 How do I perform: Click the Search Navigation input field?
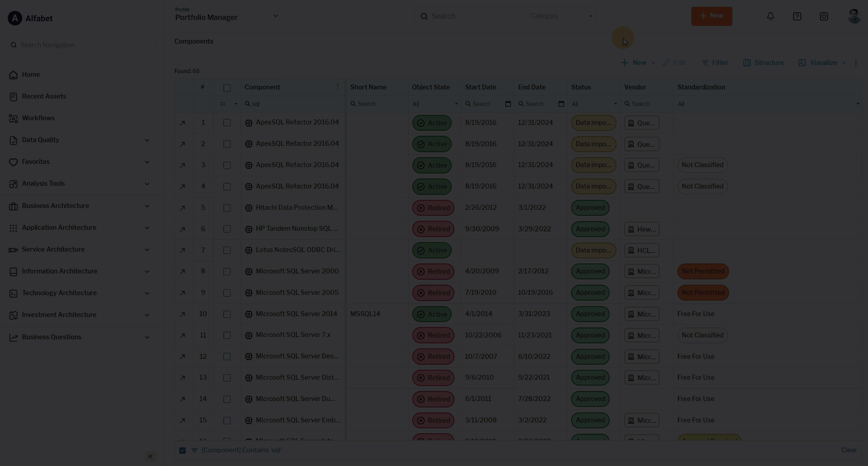click(82, 45)
